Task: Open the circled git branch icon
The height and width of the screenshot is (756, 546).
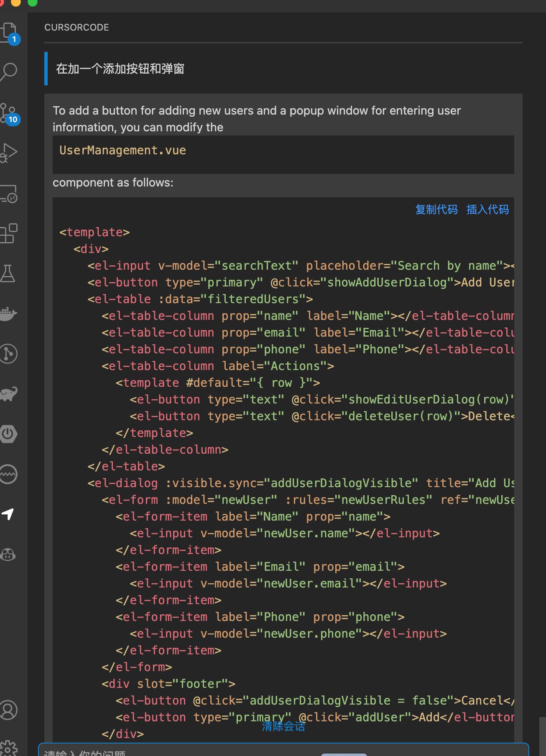Action: (x=8, y=354)
